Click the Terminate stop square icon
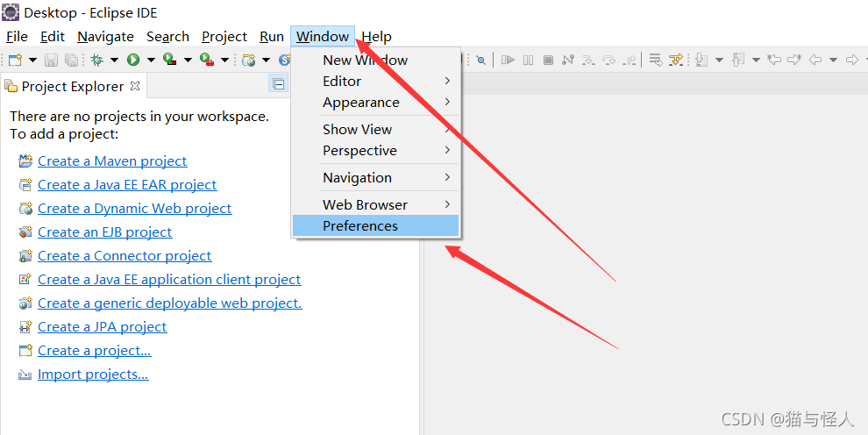Image resolution: width=868 pixels, height=435 pixels. click(548, 60)
